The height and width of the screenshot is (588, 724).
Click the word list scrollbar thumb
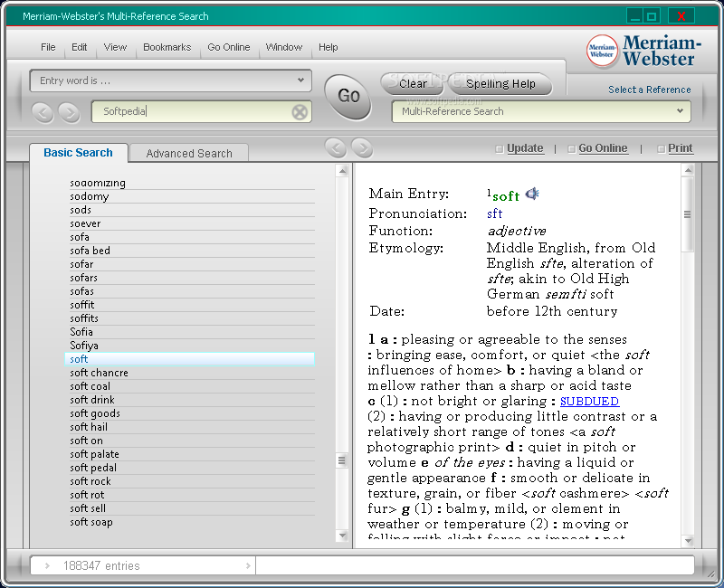[x=342, y=460]
